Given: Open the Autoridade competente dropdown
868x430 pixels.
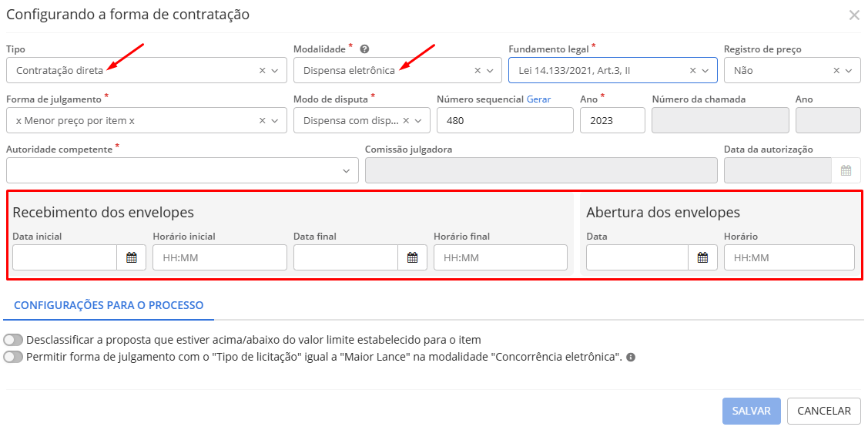Looking at the screenshot, I should click(183, 170).
